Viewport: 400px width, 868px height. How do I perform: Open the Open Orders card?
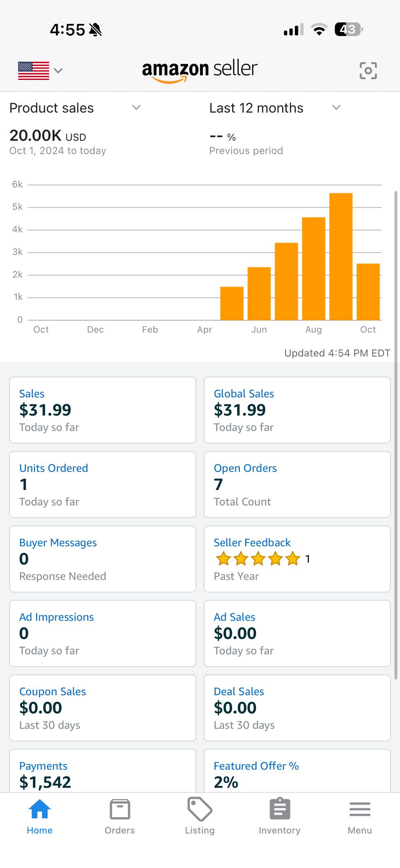point(297,484)
